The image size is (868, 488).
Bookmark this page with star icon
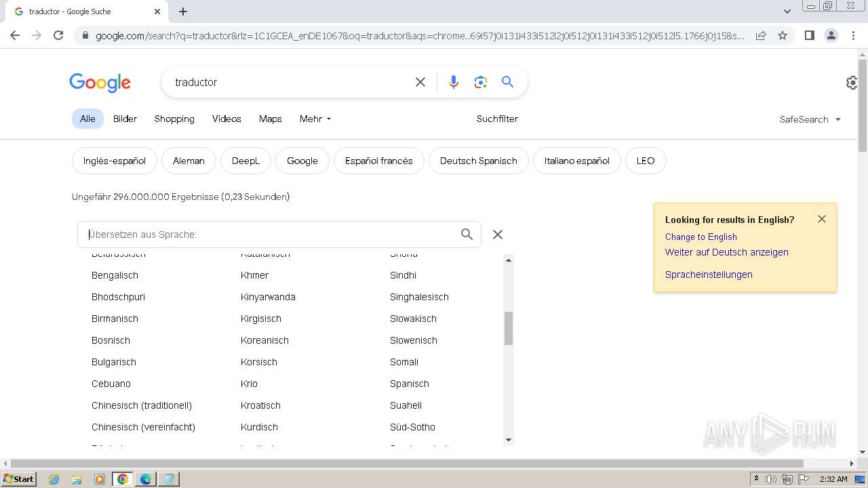(783, 35)
